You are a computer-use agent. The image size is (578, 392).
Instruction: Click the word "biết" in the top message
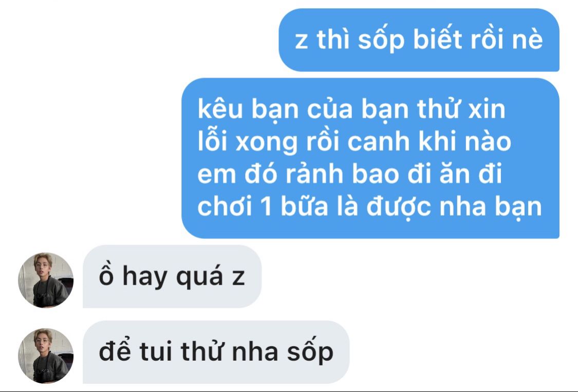coord(437,39)
